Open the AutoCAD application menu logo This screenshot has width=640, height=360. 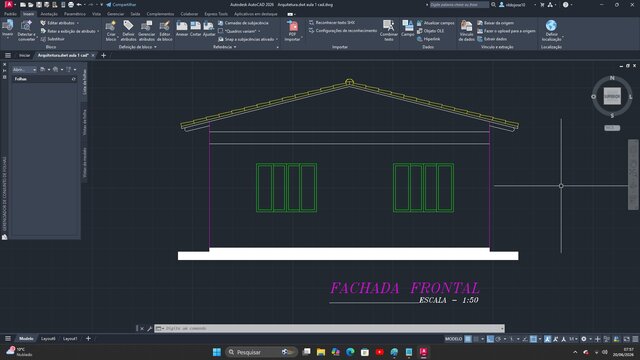[x=8, y=4]
